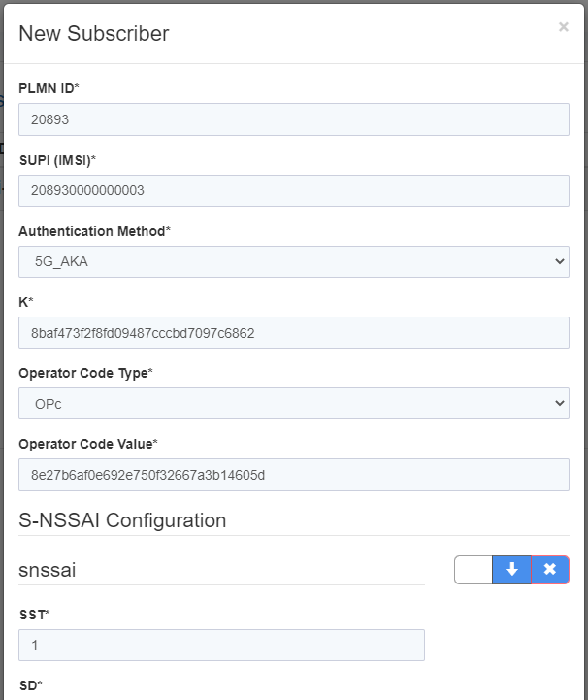Click into the SUPI (IMSI) field
This screenshot has height=700, width=588.
[x=293, y=190]
